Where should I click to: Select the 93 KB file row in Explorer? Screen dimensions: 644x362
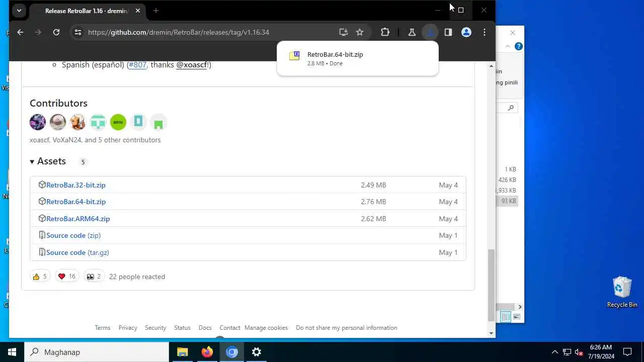[x=507, y=201]
